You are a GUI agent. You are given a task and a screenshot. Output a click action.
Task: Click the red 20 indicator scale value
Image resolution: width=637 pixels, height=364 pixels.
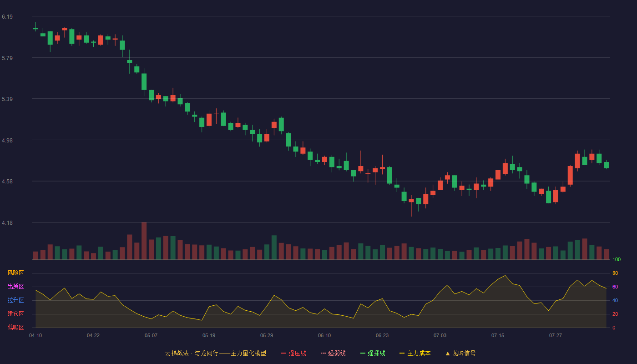(615, 314)
